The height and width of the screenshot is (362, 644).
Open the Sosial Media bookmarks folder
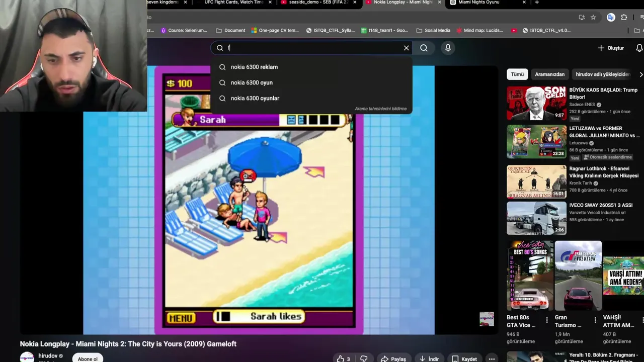click(x=433, y=30)
